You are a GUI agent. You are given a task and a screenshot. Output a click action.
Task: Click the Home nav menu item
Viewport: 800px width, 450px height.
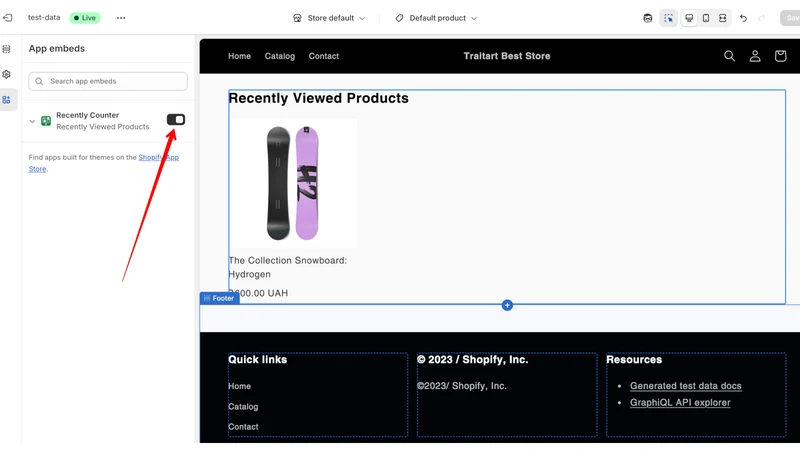(x=239, y=56)
